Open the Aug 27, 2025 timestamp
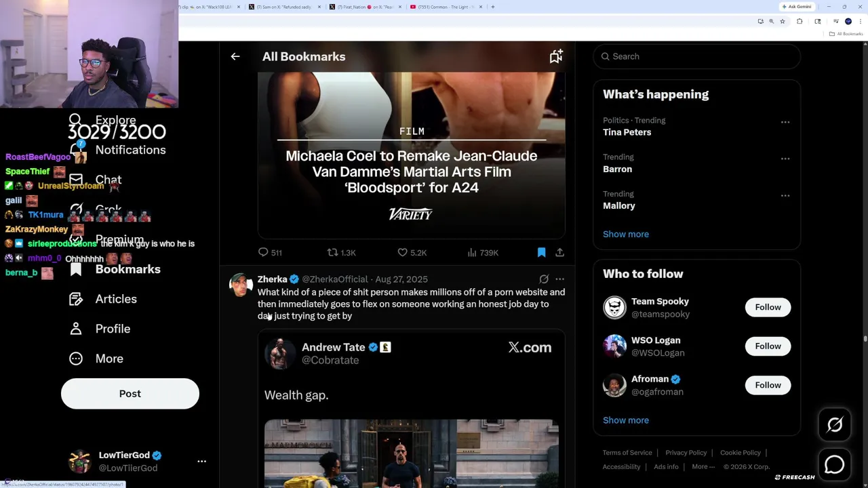868x488 pixels. click(x=401, y=279)
